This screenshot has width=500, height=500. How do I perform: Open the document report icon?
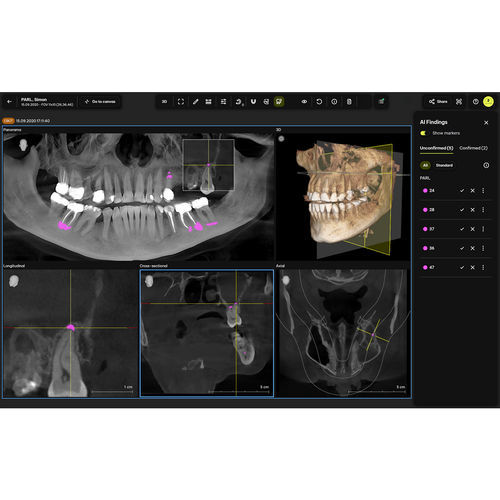(349, 102)
